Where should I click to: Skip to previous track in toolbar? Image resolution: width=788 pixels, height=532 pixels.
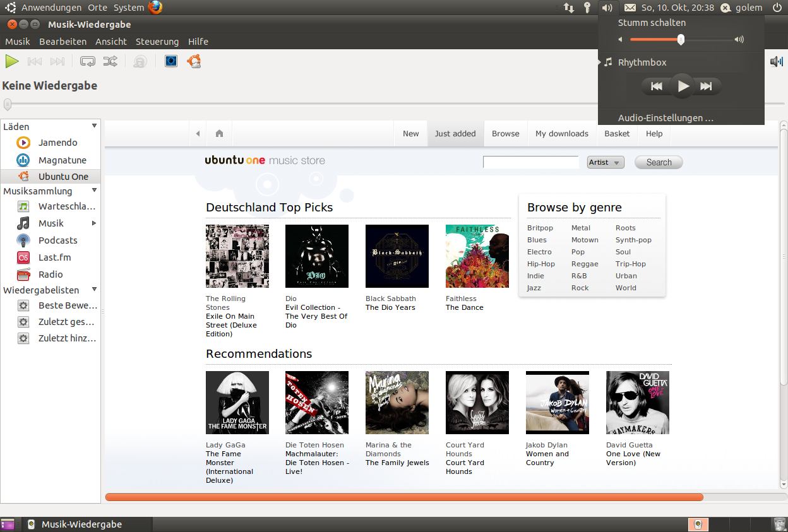pyautogui.click(x=35, y=61)
